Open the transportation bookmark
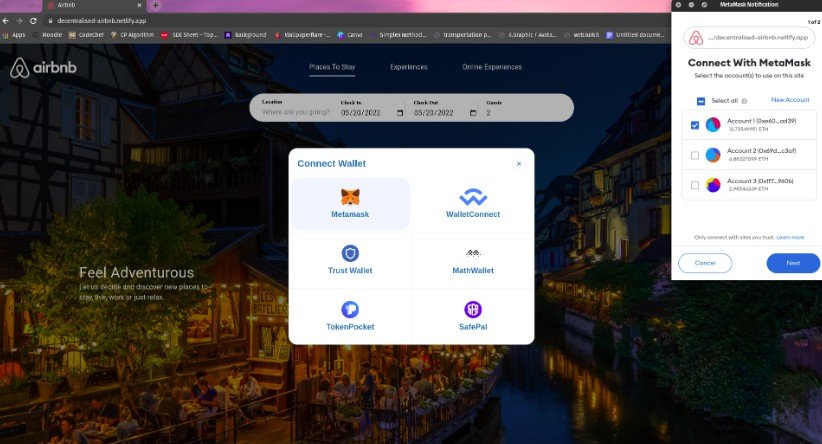Image resolution: width=822 pixels, height=444 pixels. coord(462,35)
